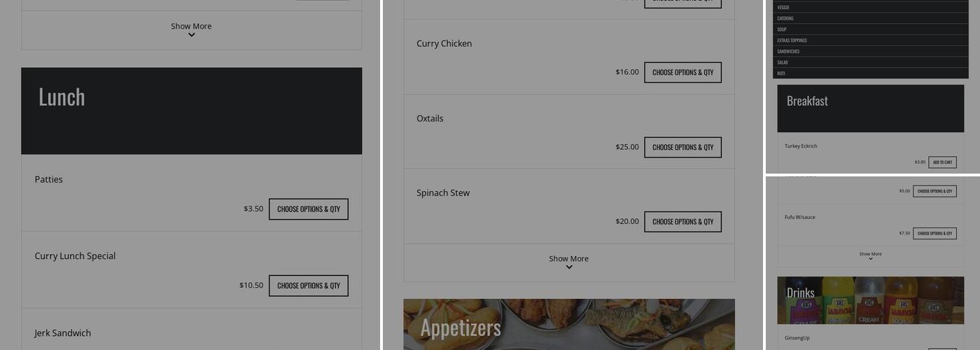Expand Show More below Fufu W/sauce
Viewport: 980px width, 350px height.
pos(870,255)
